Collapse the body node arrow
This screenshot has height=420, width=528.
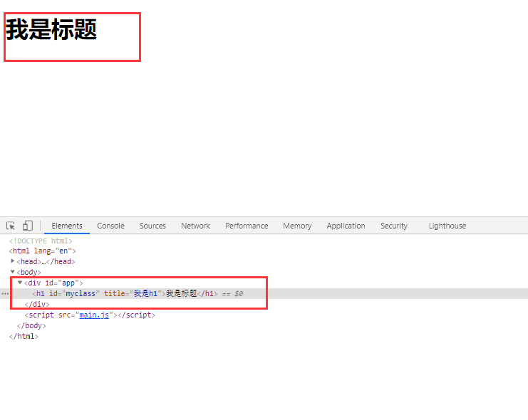(x=12, y=272)
